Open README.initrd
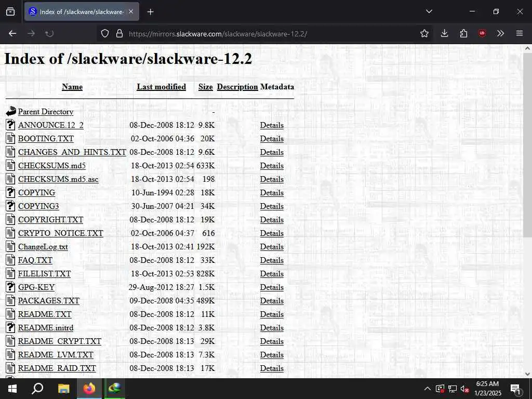Viewport: 532px width, 399px height. 46,328
